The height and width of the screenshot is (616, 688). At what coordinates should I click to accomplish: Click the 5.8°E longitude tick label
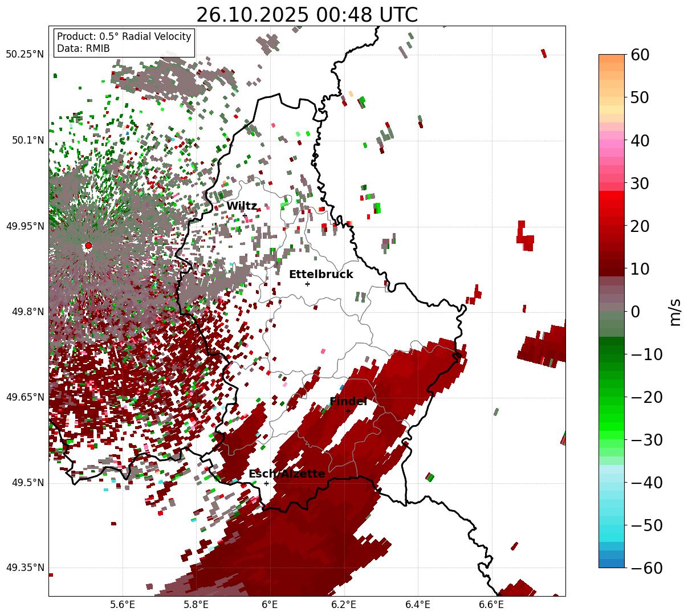coord(196,605)
